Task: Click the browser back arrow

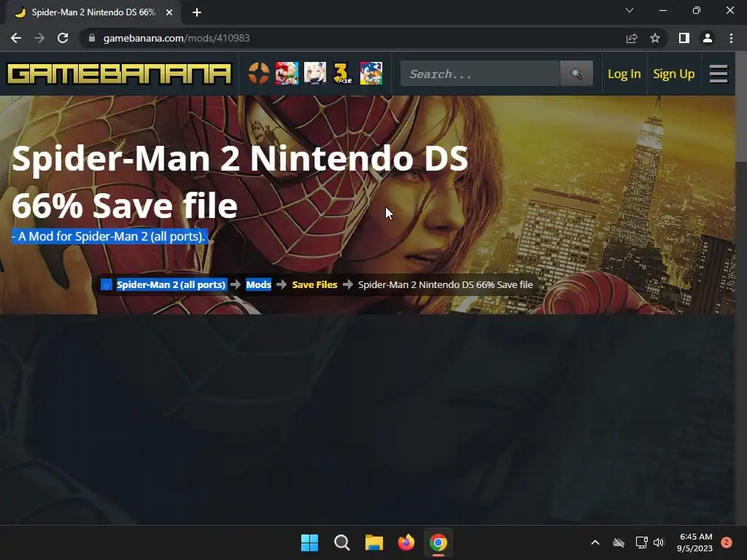Action: point(16,38)
